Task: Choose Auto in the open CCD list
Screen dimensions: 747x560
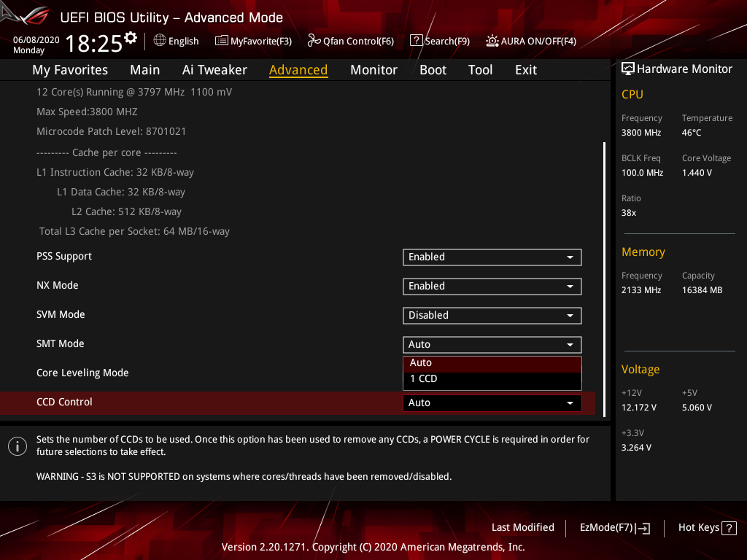Action: click(x=492, y=363)
